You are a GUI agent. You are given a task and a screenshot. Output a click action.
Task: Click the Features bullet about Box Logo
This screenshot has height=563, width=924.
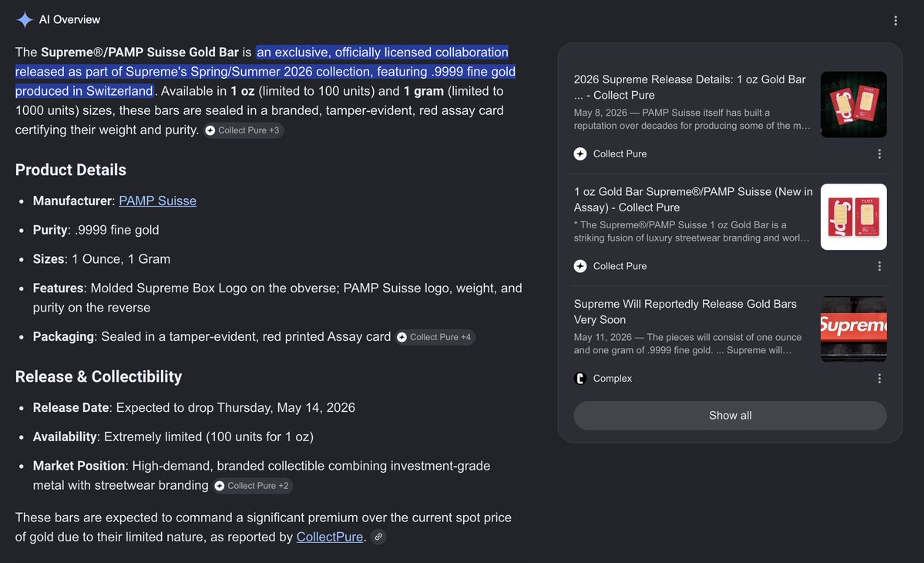277,298
